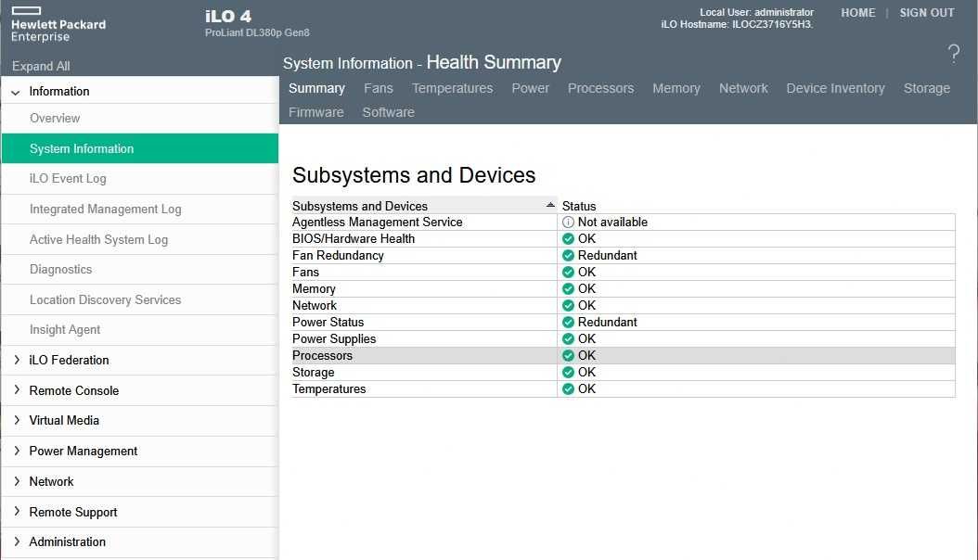Open the Storage tab

click(x=927, y=88)
